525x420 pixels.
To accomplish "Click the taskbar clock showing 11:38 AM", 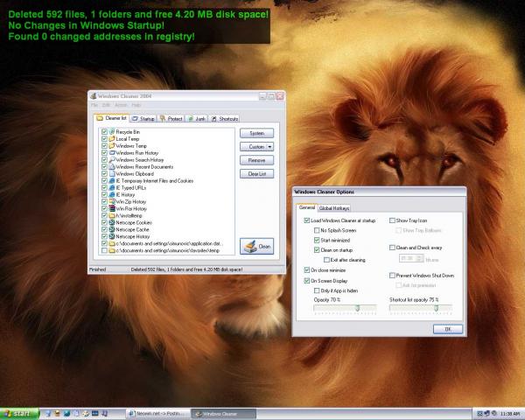I will coord(510,414).
